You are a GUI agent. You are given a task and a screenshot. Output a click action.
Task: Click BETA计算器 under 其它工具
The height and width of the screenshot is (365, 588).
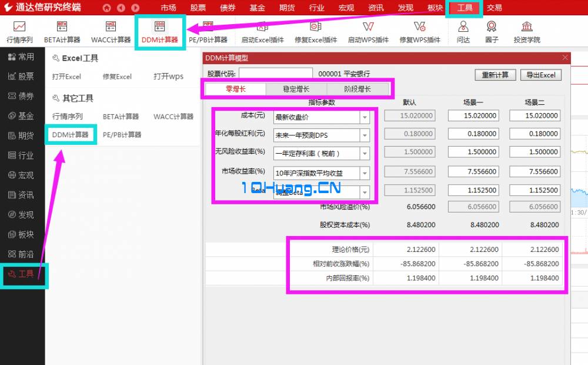coord(121,117)
